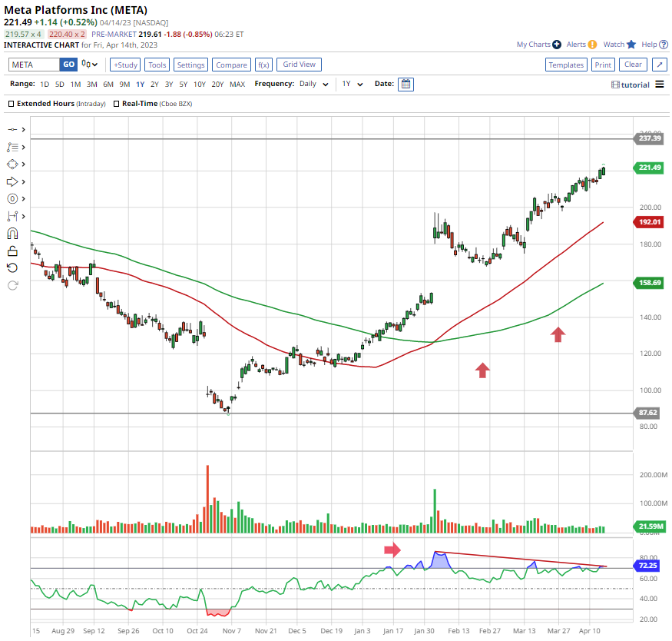
Task: Expand the measurement tool flyout chevron
Action: [x=23, y=216]
